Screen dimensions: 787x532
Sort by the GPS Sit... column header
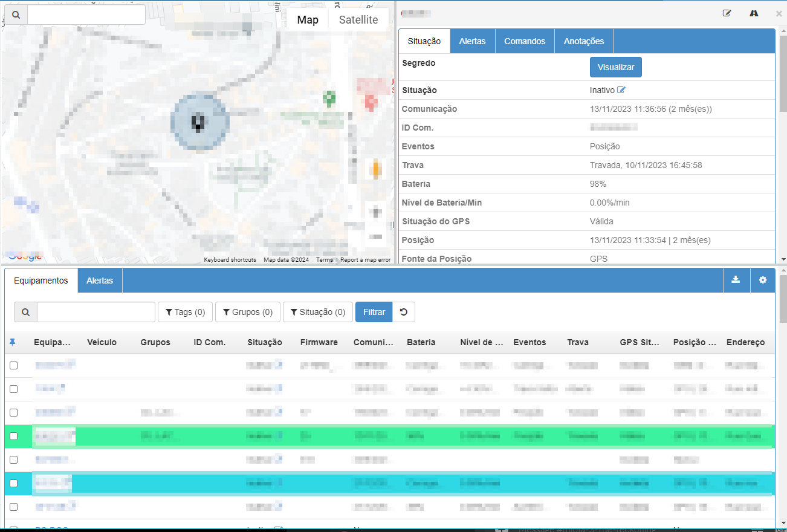click(x=640, y=342)
